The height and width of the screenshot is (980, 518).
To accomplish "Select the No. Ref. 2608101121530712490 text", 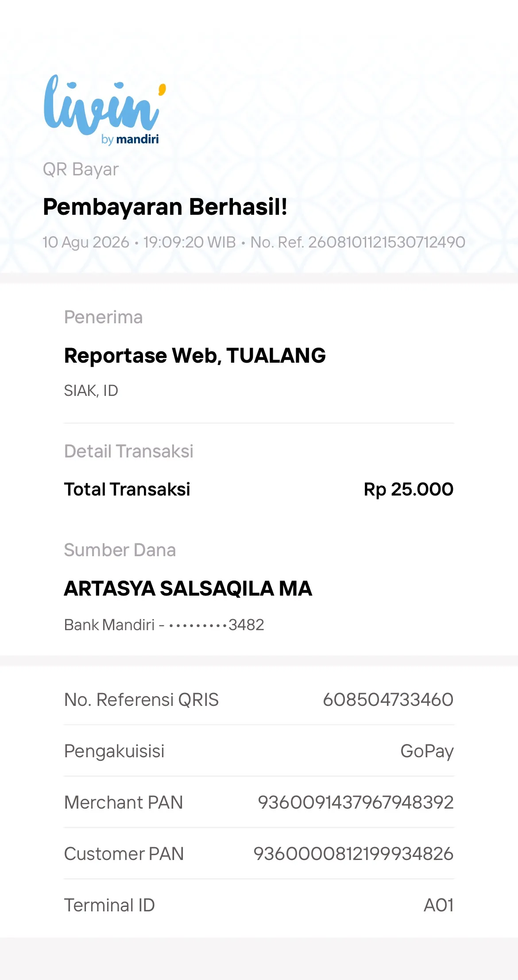I will click(358, 242).
